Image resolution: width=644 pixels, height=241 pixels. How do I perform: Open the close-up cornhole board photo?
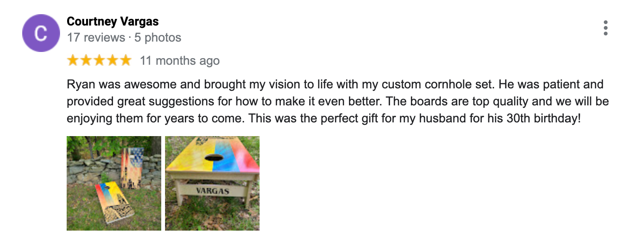click(212, 183)
